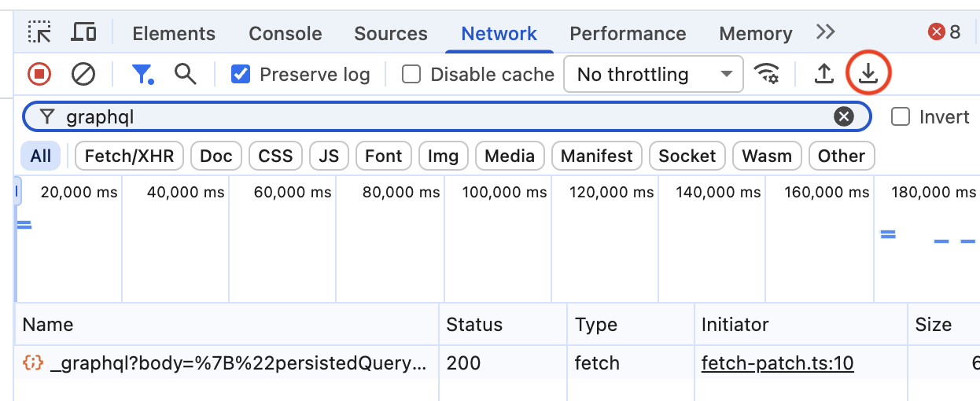Image resolution: width=980 pixels, height=401 pixels.
Task: Export HAR with the download icon
Action: (868, 74)
